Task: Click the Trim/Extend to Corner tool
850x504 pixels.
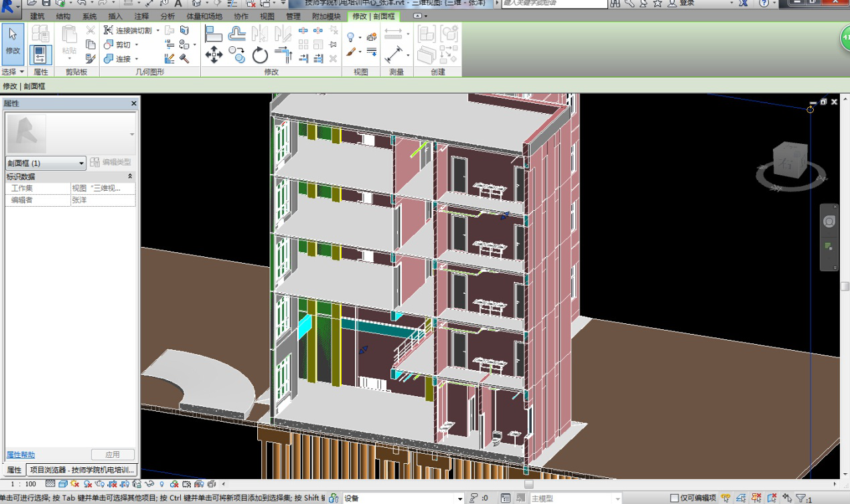Action: point(283,54)
